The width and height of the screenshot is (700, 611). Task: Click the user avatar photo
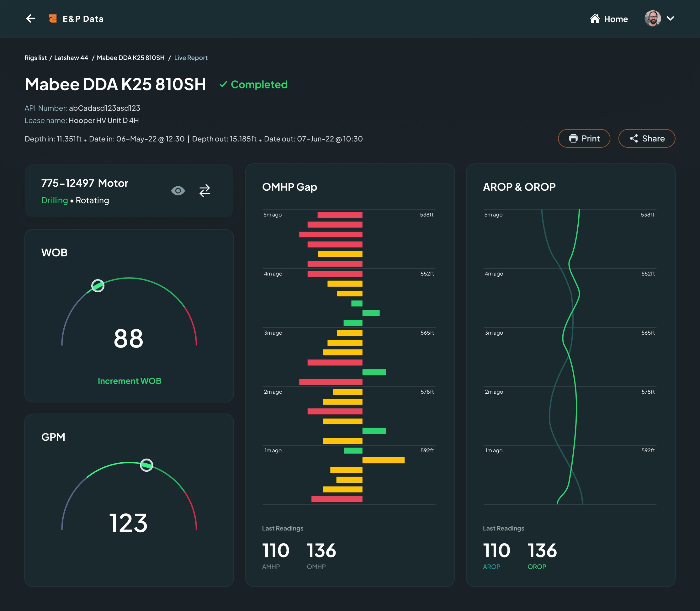[652, 19]
